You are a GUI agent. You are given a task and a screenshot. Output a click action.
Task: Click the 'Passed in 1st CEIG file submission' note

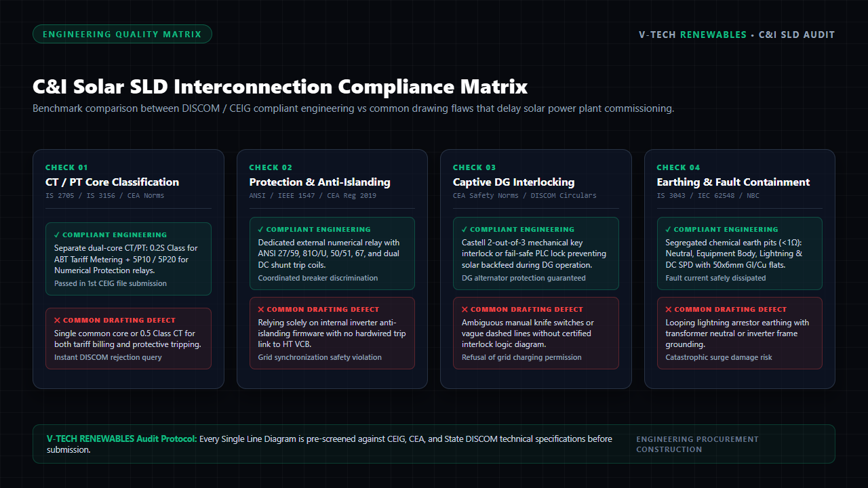point(111,283)
